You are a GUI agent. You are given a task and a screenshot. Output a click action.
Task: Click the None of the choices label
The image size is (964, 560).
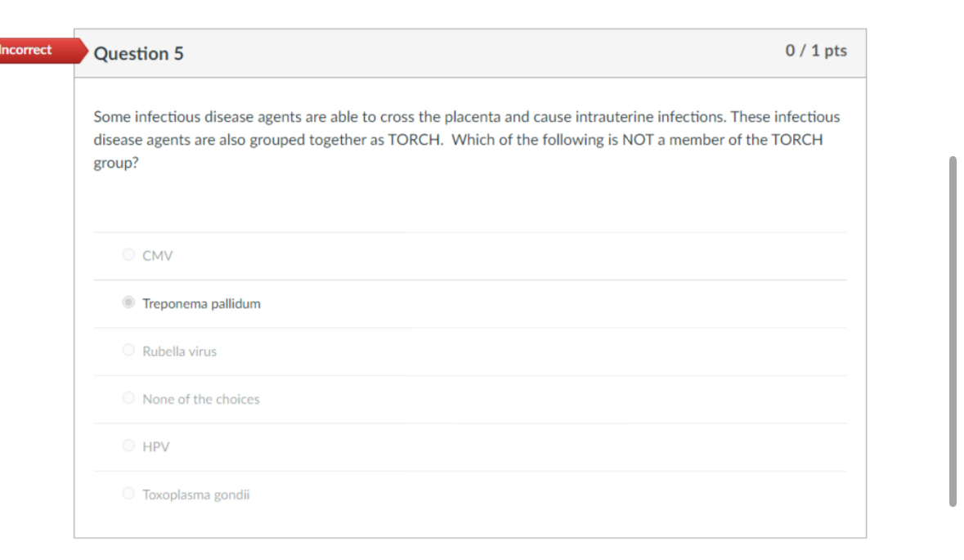tap(201, 399)
